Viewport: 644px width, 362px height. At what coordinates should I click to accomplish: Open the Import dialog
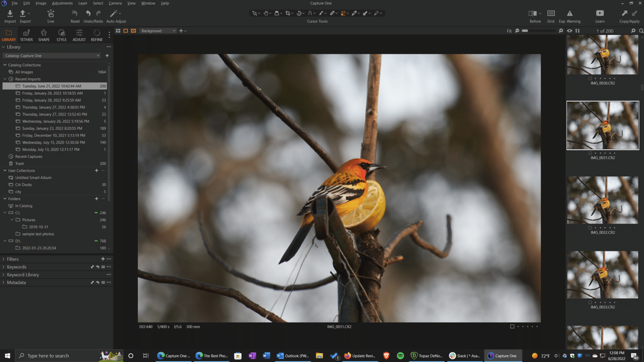pyautogui.click(x=9, y=16)
